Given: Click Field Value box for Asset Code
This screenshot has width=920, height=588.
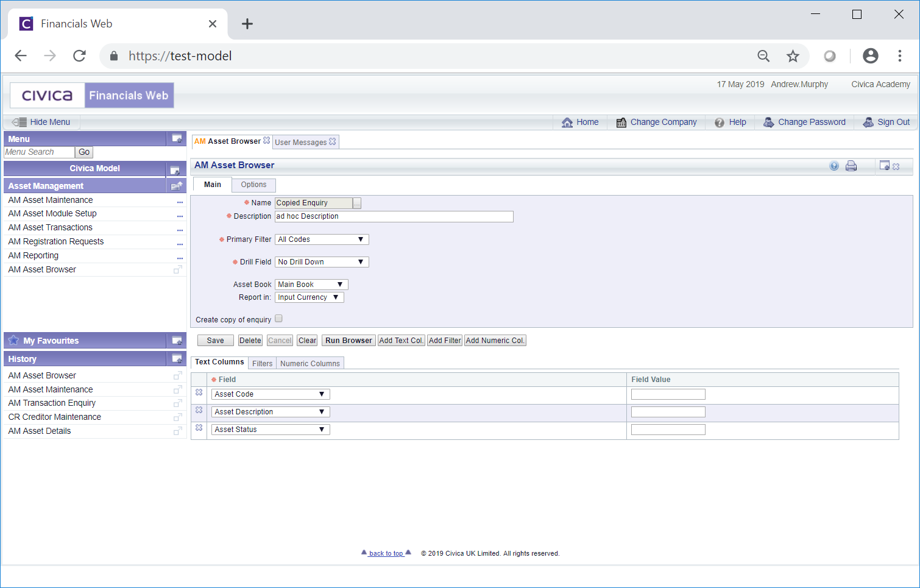Looking at the screenshot, I should (668, 394).
